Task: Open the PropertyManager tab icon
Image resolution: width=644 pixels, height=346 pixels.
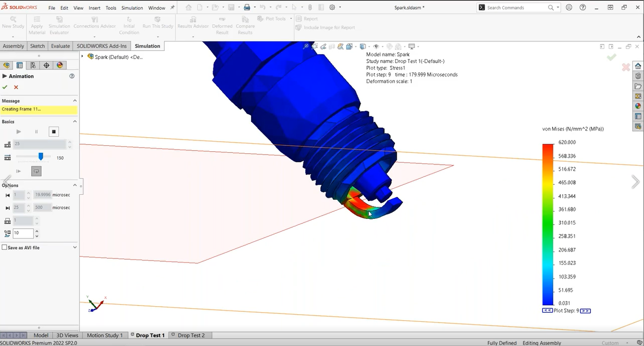Action: (x=20, y=65)
